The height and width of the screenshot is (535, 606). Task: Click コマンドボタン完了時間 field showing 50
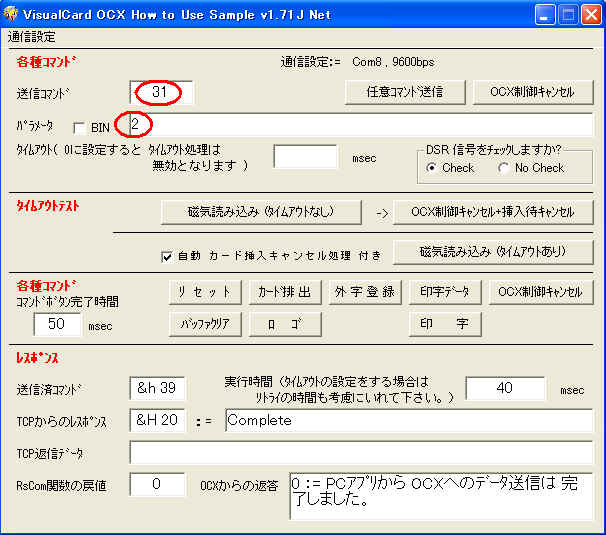coord(57,324)
